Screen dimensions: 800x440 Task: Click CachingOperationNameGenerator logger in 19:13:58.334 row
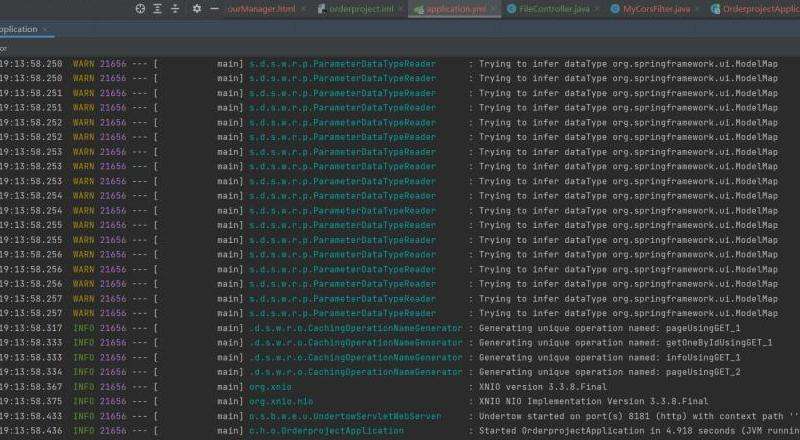click(356, 372)
